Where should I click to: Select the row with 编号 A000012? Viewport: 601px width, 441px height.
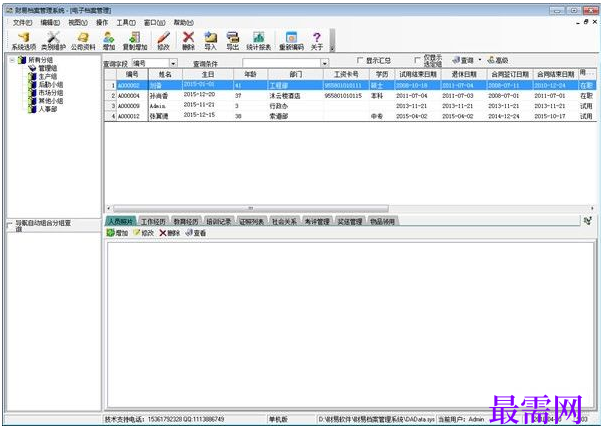click(350, 116)
